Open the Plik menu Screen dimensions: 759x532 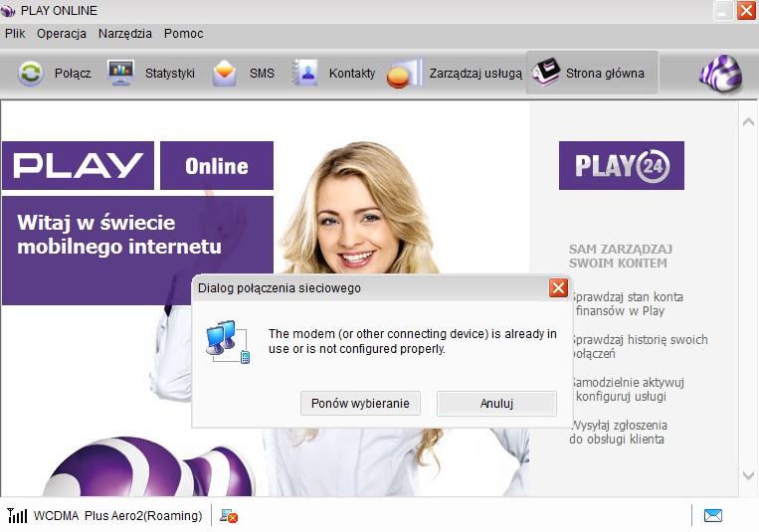click(15, 33)
